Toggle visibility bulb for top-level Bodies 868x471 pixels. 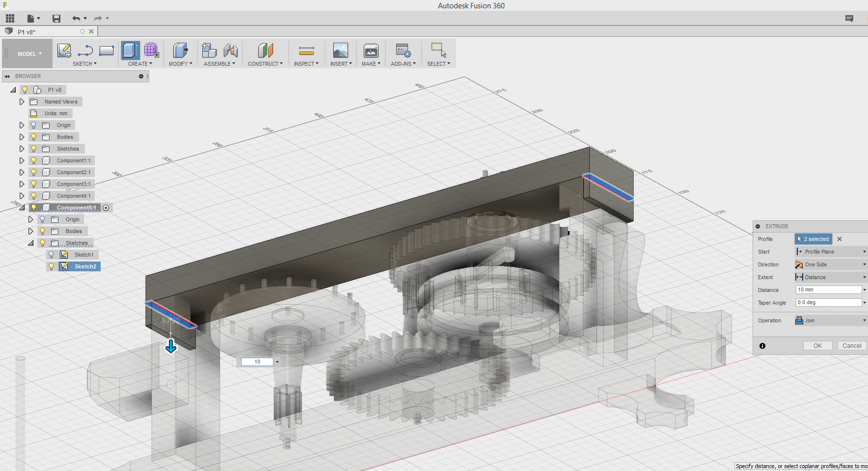click(x=34, y=137)
